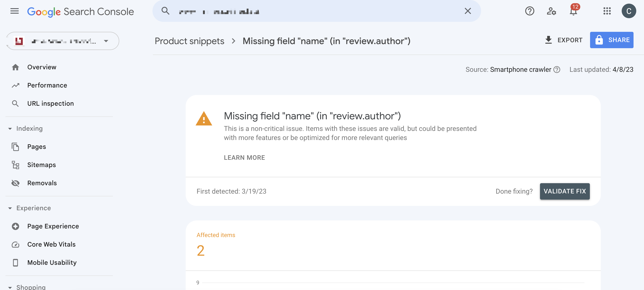Go back to Product snippets breadcrumb
Viewport: 644px width, 290px height.
click(189, 41)
